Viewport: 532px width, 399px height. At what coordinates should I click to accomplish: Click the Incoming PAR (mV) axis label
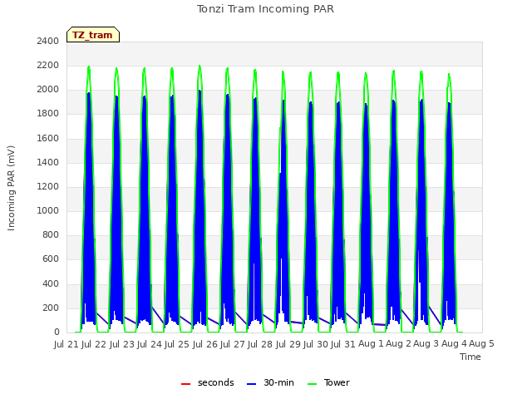tap(11, 188)
